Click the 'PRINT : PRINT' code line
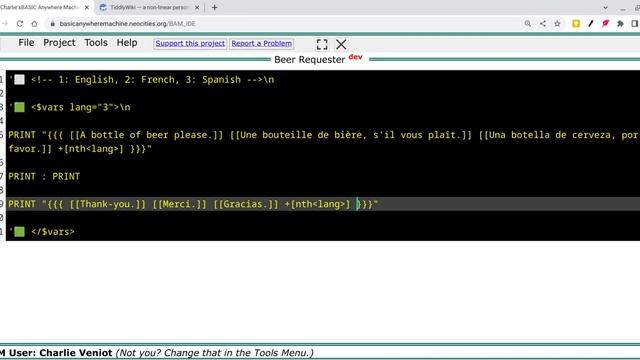 [44, 176]
